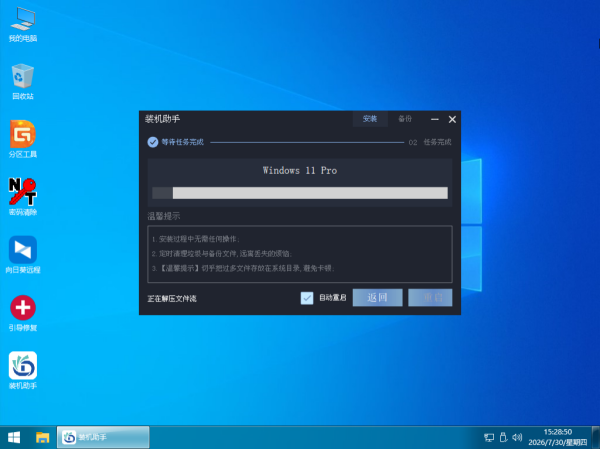Click tip line 2 about 定时清理垃圾
600x449 pixels.
point(222,254)
